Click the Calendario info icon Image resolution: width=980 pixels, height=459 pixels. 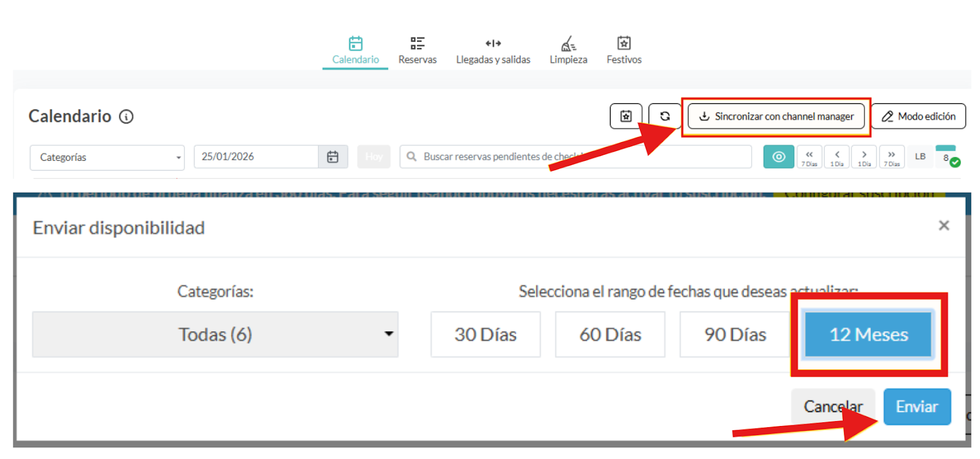[126, 117]
